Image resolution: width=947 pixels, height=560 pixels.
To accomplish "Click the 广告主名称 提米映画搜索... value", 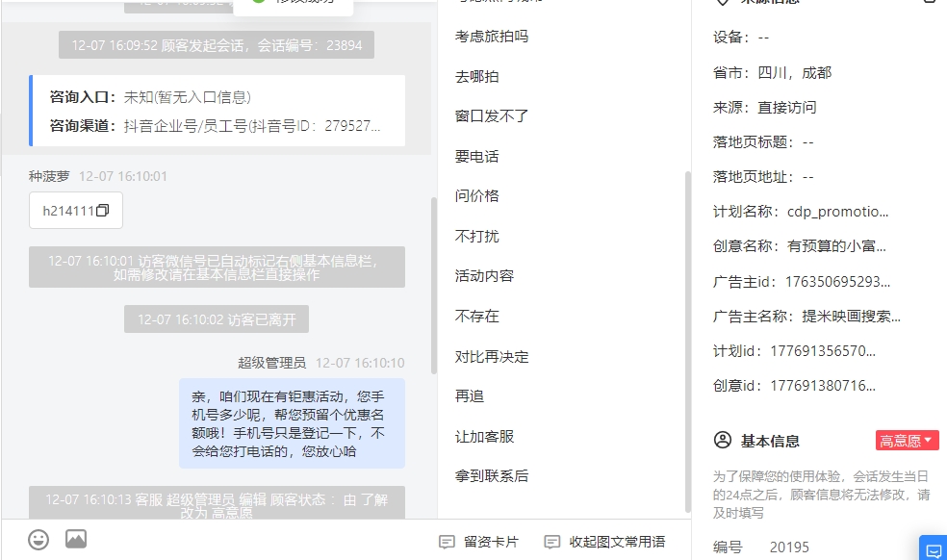I will pyautogui.click(x=852, y=317).
